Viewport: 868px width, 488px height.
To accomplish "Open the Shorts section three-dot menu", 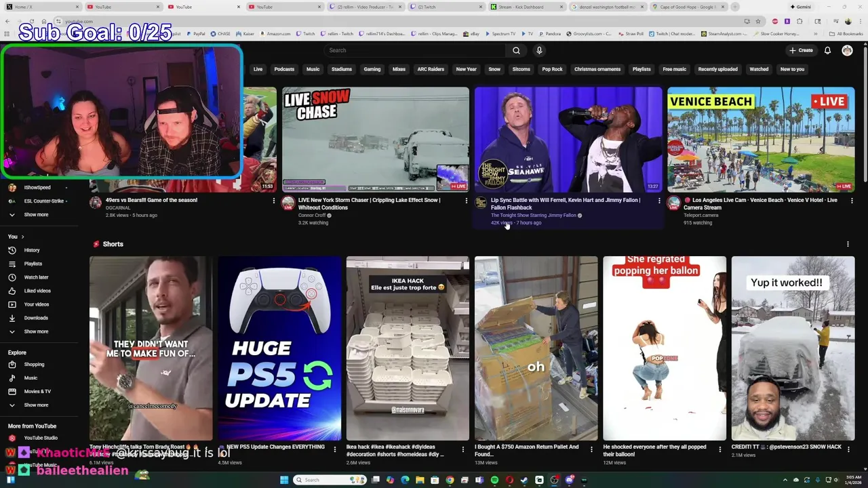I will pyautogui.click(x=848, y=244).
